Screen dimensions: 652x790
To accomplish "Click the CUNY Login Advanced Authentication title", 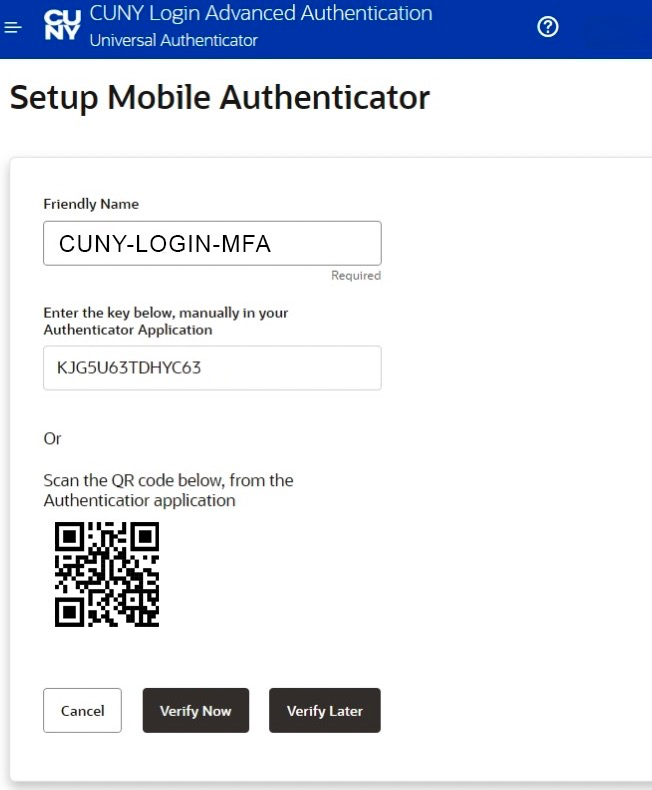I will point(261,13).
